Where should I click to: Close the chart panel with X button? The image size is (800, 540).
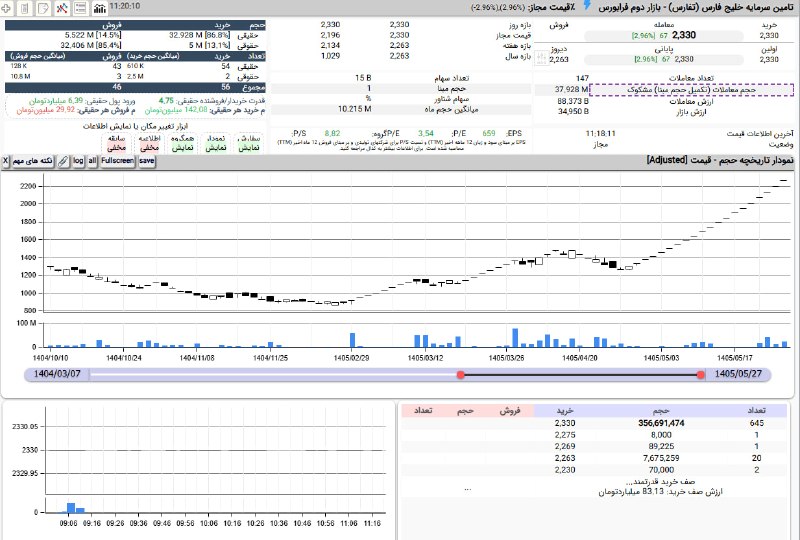5,161
